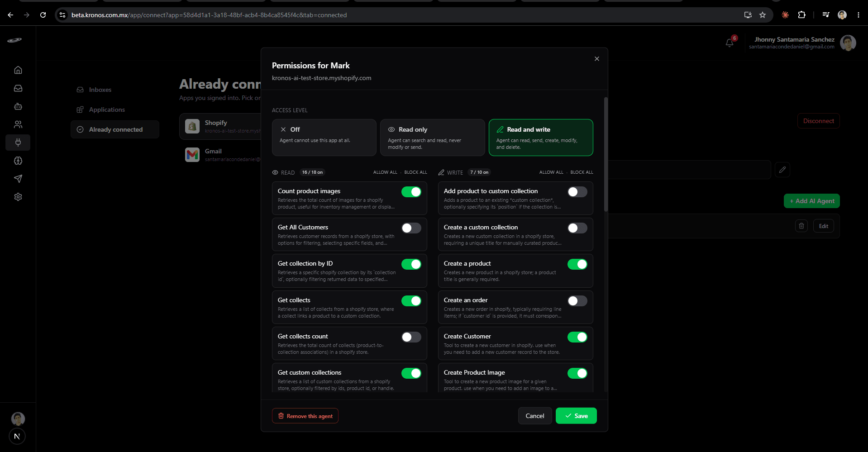Disable Create a product toggle
This screenshot has height=452, width=868.
[x=577, y=264]
